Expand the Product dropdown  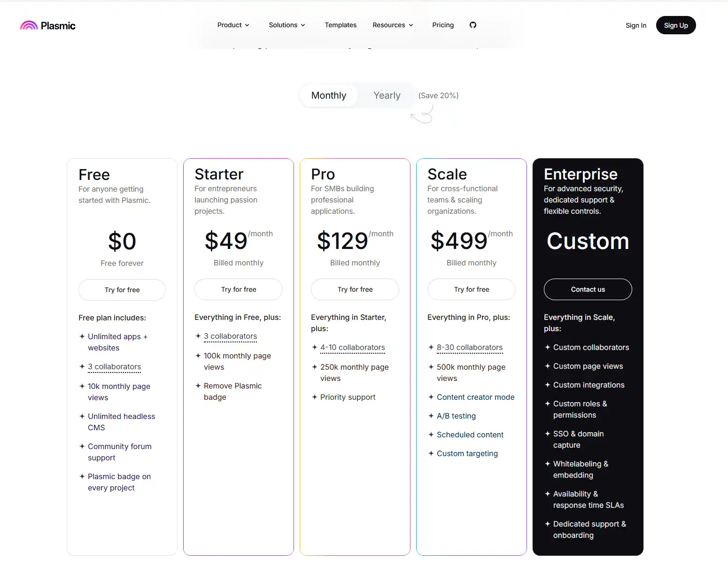pyautogui.click(x=233, y=25)
